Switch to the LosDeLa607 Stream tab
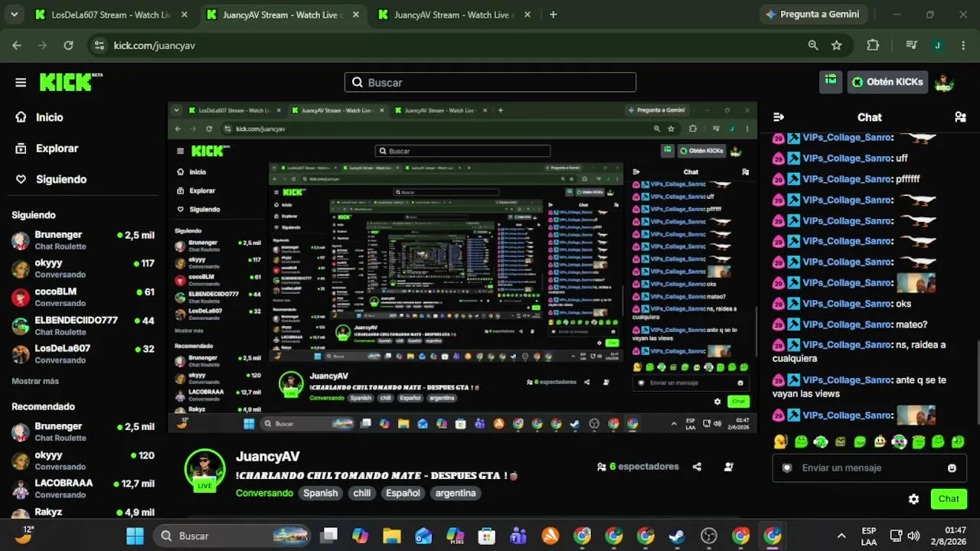 [x=110, y=15]
